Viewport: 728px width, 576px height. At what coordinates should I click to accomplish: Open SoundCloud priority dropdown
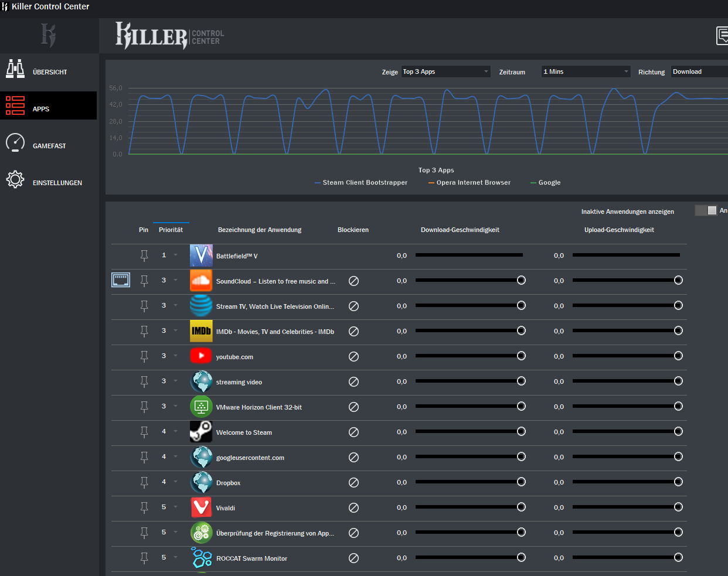(x=175, y=280)
